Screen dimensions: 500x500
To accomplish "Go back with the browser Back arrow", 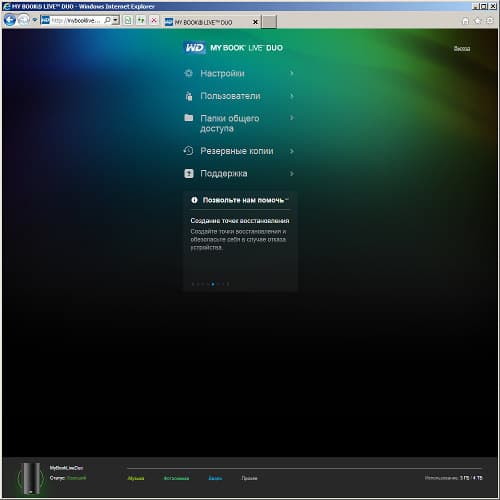I will (x=10, y=21).
